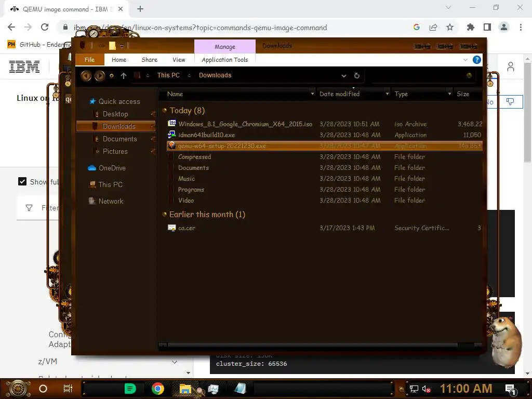
Task: Select ca.cer certificate icon
Action: click(172, 228)
